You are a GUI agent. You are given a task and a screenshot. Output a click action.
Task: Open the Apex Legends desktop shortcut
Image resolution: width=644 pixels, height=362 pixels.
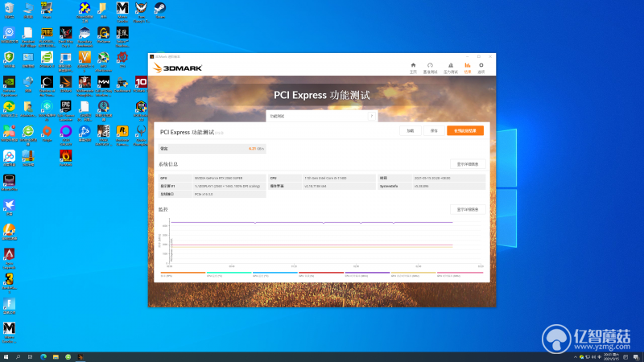(x=9, y=257)
